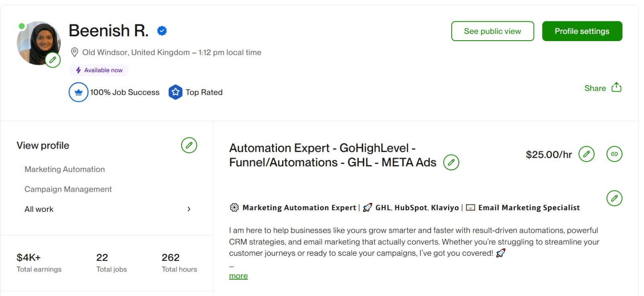Click the Old Windsor, United Kingdom location text
This screenshot has width=644, height=296.
tap(136, 52)
